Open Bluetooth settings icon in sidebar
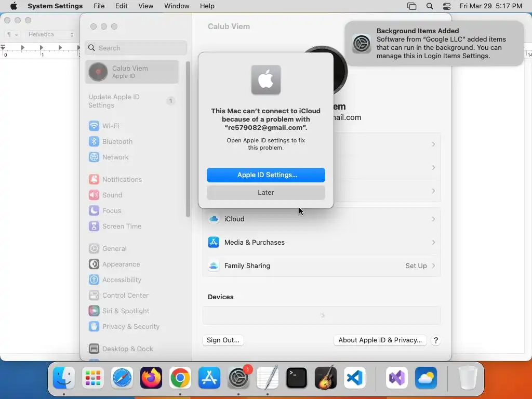The image size is (532, 399). [x=94, y=141]
